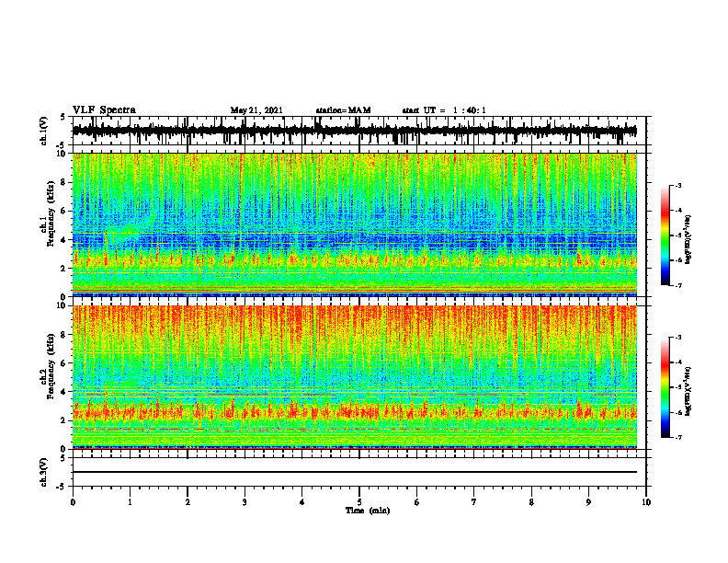Click tick label 7 on the Time axis

pyautogui.click(x=474, y=502)
